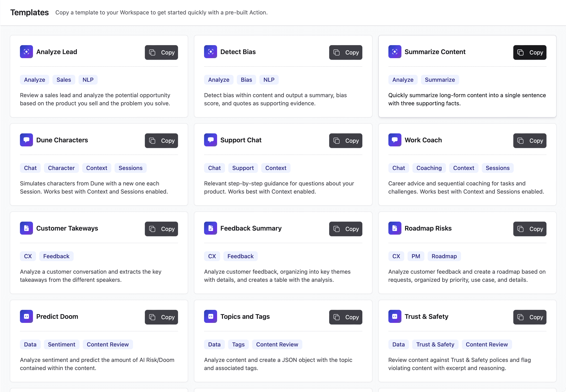Click the Support Chat bubble icon
Screen dimensions: 566x392
[210, 140]
